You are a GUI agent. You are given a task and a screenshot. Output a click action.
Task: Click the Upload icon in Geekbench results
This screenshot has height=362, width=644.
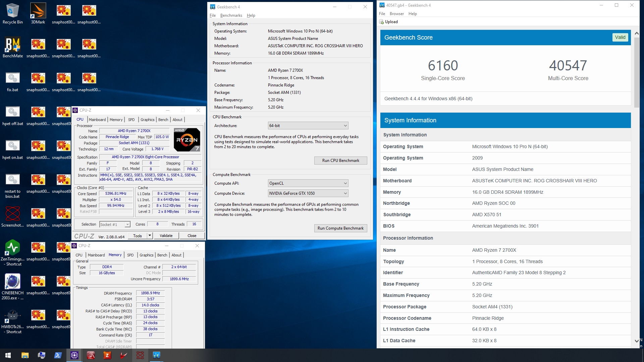click(x=381, y=22)
